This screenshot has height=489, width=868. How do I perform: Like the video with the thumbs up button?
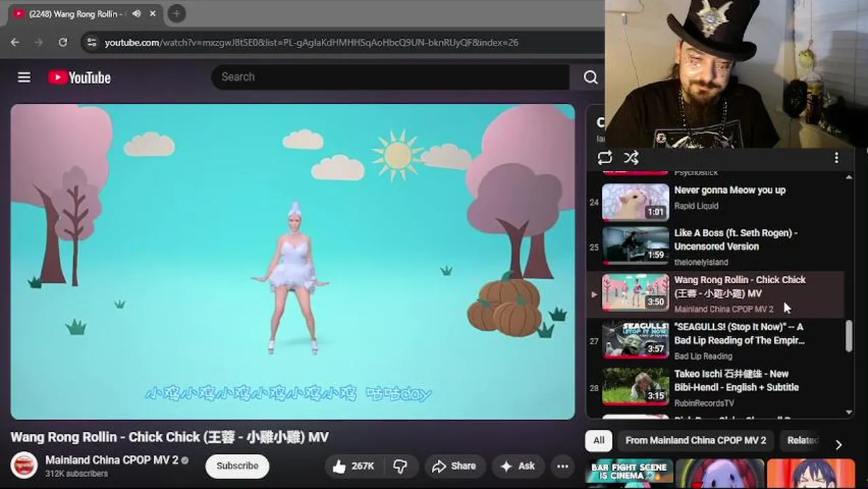point(354,466)
